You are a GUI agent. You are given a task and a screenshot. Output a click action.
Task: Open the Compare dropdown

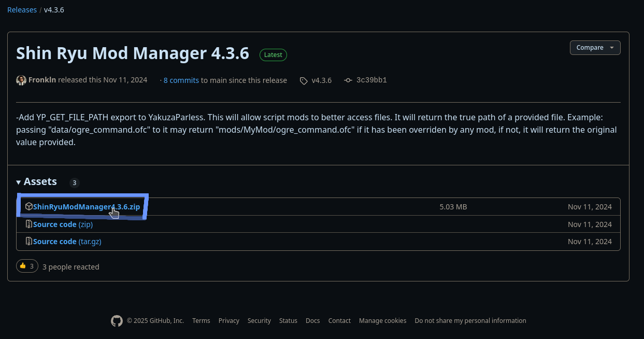pos(595,48)
